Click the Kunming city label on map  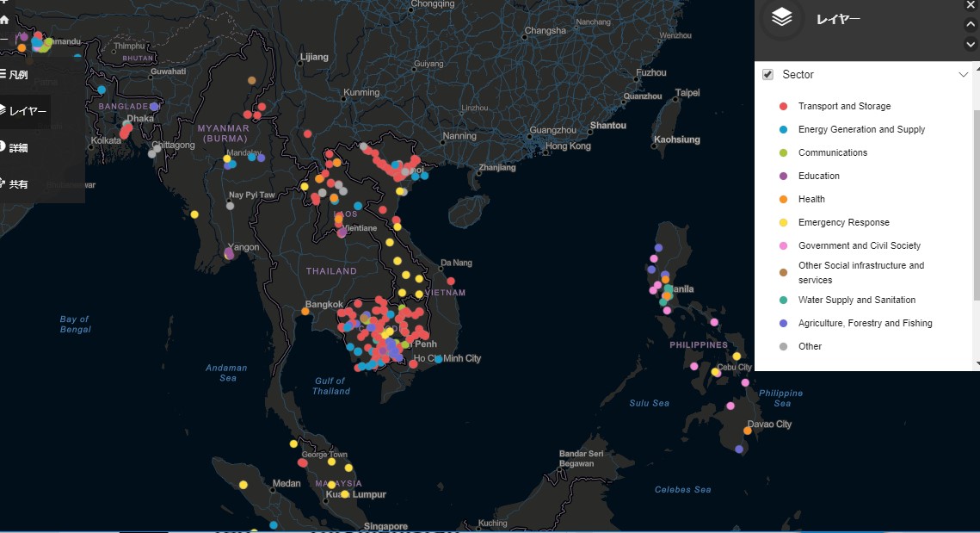tap(361, 93)
